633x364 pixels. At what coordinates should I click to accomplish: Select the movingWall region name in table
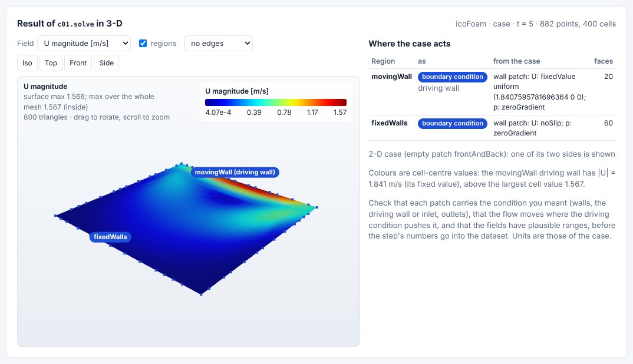coord(391,77)
